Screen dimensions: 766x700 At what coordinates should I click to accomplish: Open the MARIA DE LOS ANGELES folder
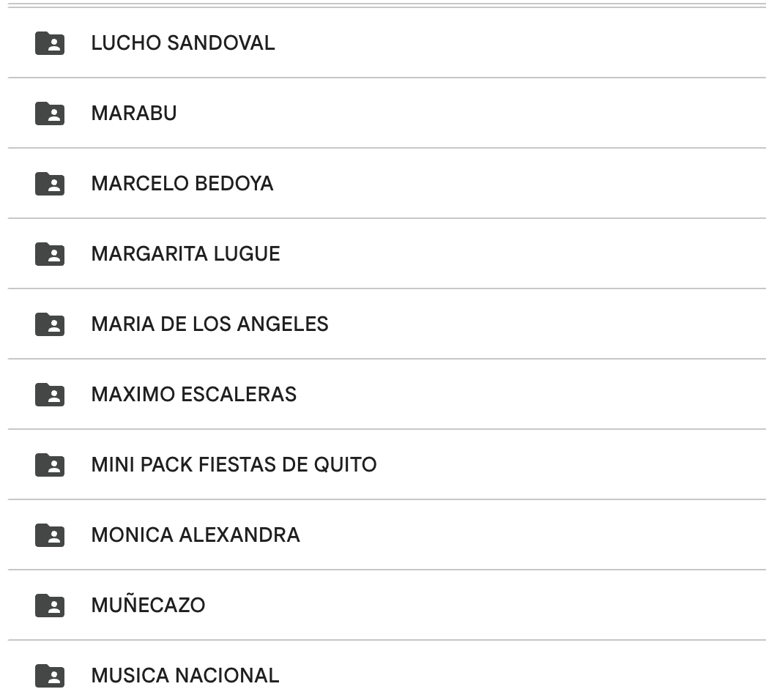click(209, 324)
